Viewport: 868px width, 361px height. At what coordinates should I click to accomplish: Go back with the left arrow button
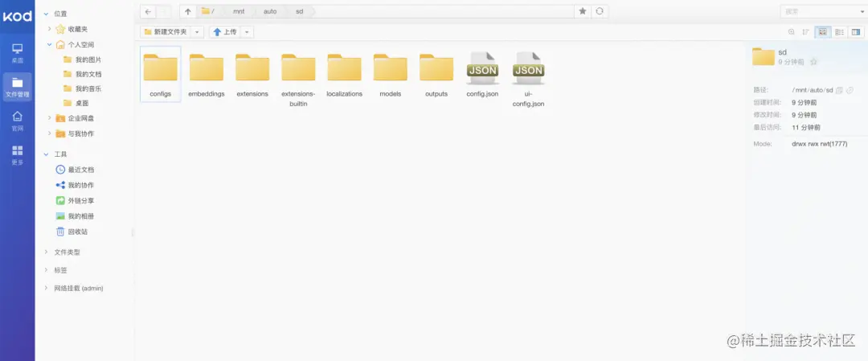pos(148,11)
